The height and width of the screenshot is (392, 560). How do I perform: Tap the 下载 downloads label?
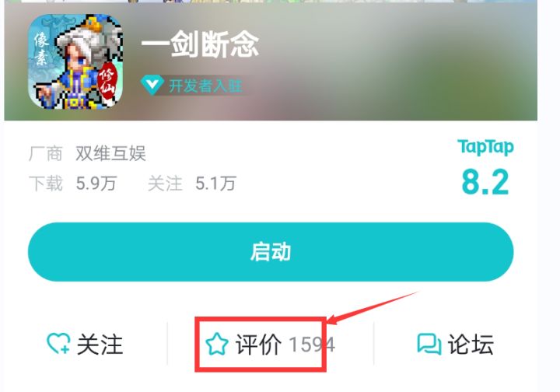coord(46,184)
